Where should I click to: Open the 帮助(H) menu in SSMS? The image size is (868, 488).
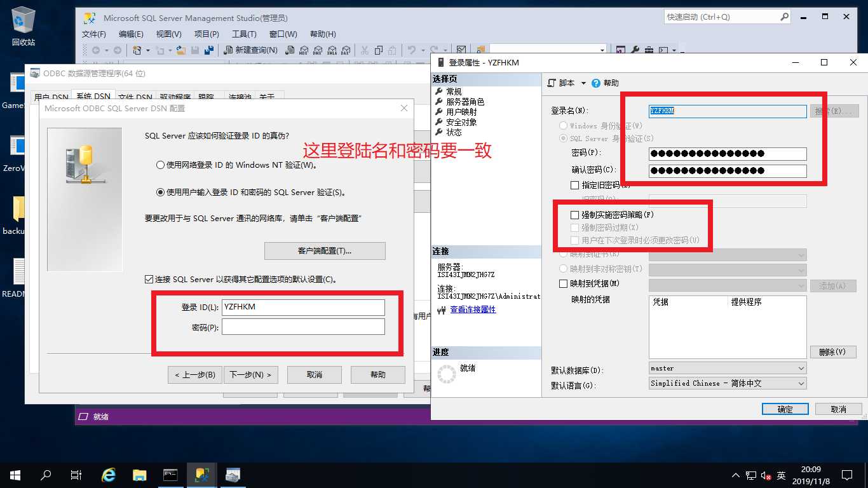click(x=323, y=34)
